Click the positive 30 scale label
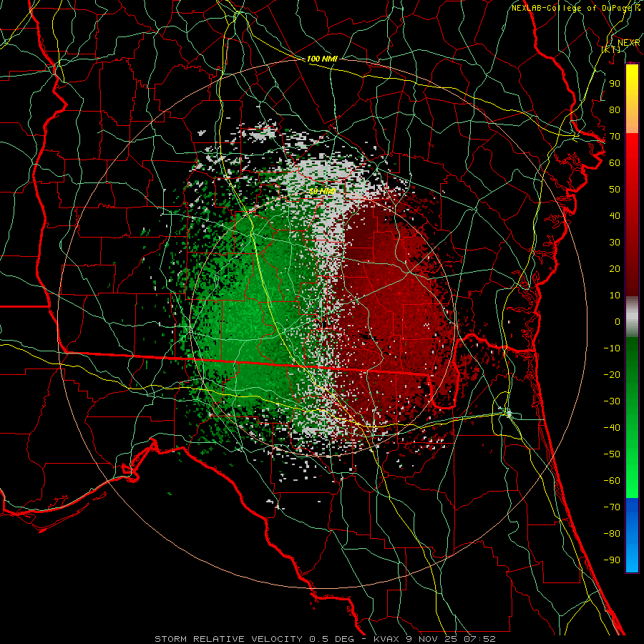The image size is (644, 644). 615,243
